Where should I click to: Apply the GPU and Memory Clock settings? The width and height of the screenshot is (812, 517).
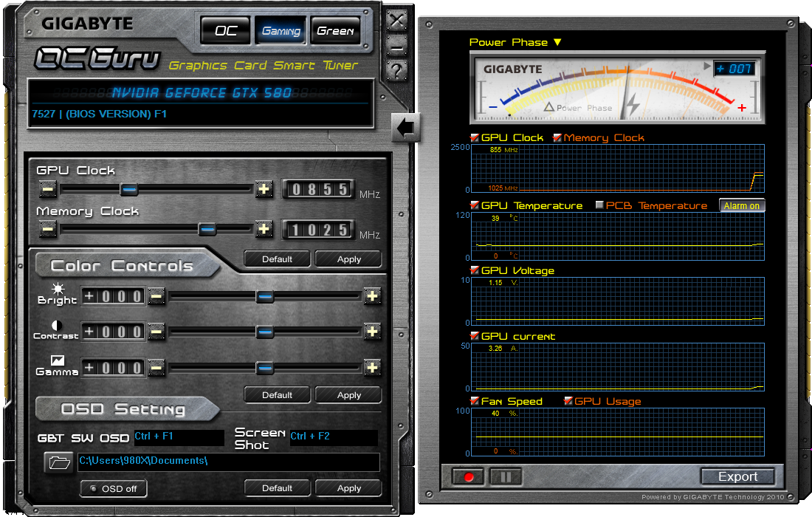click(348, 259)
